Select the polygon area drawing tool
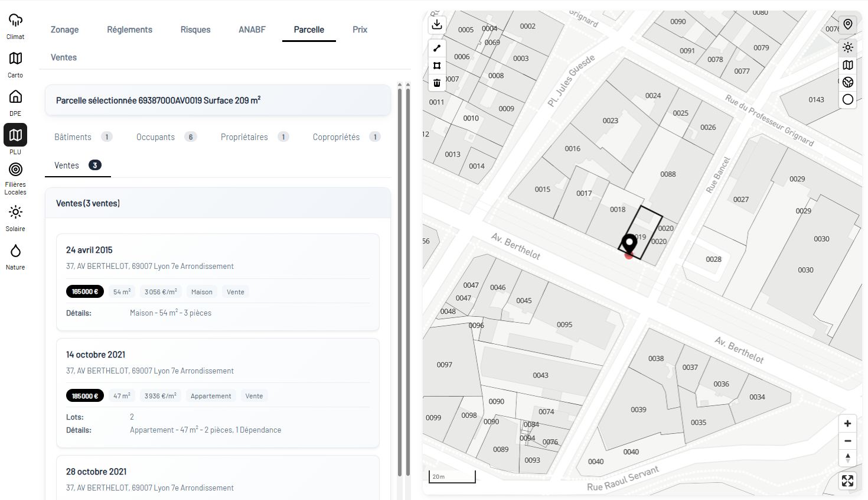This screenshot has width=868, height=500. 437,66
